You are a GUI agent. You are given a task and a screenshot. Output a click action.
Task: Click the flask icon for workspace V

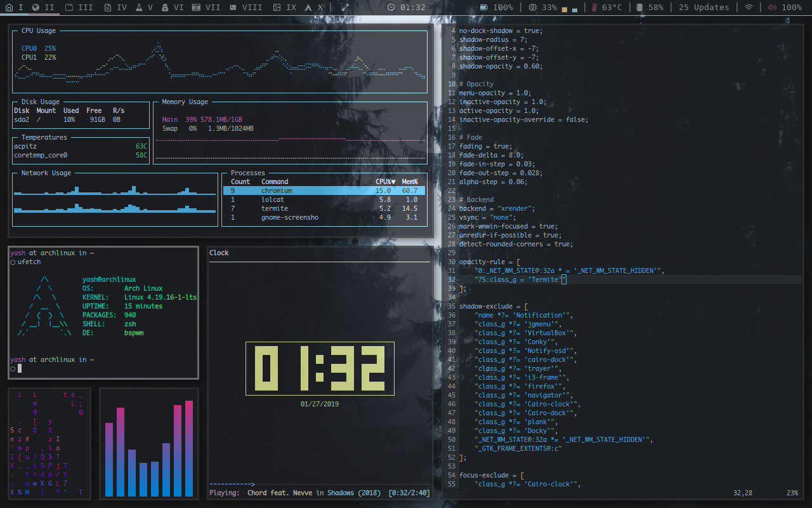pyautogui.click(x=141, y=8)
